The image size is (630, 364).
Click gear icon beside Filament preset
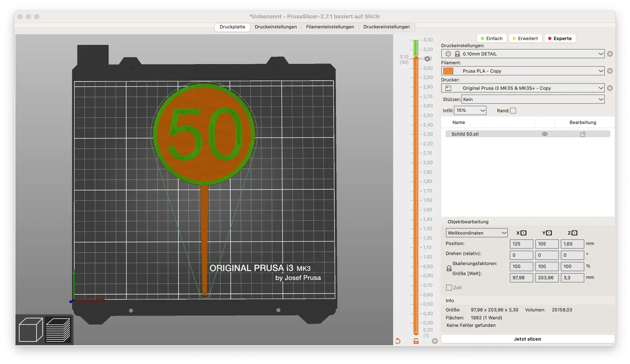(x=610, y=71)
